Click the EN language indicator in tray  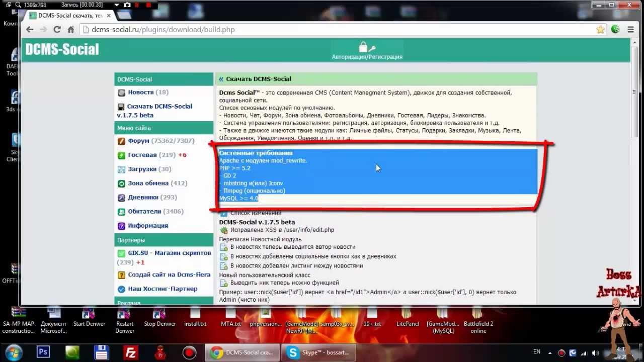(537, 352)
